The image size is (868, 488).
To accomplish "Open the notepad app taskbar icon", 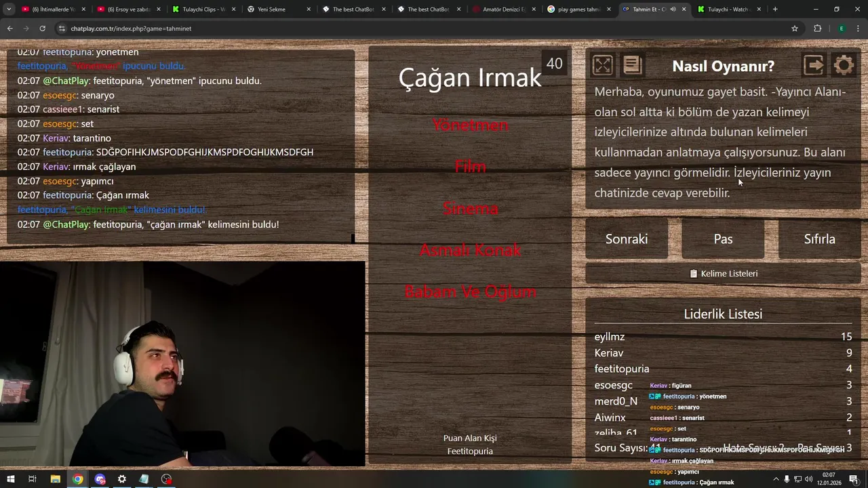I will [x=144, y=479].
